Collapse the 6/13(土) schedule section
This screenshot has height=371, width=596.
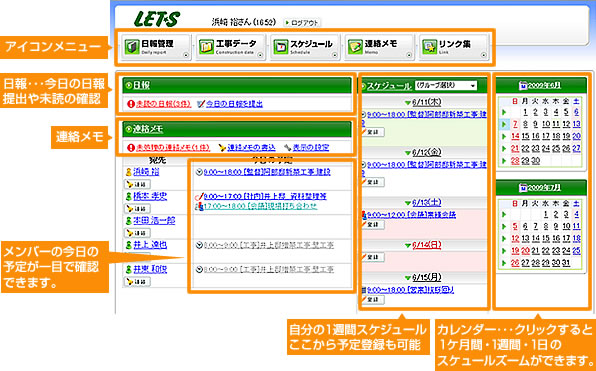coord(408,203)
